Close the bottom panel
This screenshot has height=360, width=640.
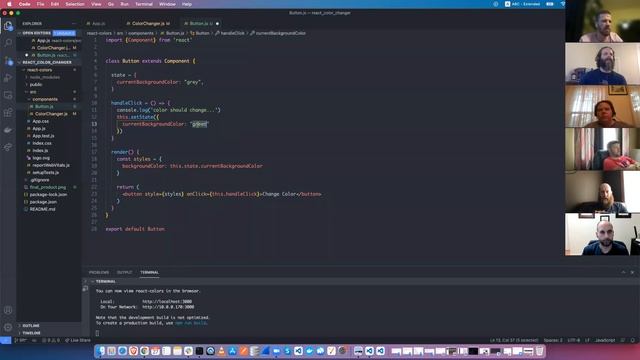pyautogui.click(x=632, y=272)
